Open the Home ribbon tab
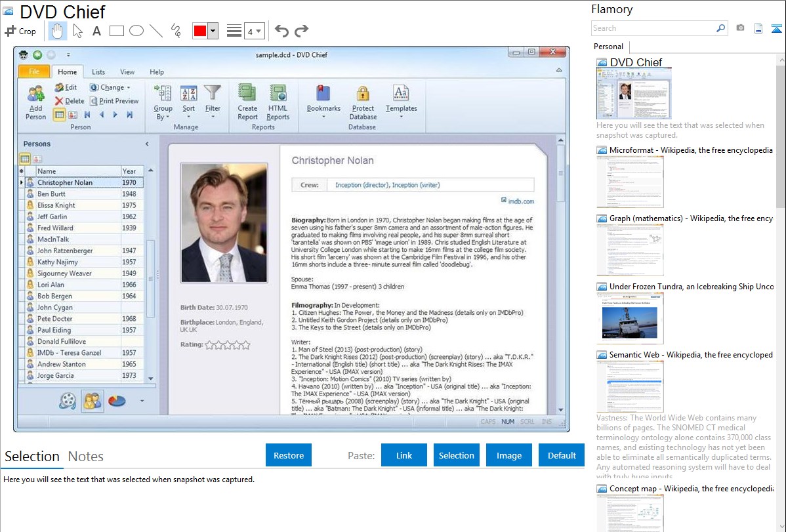This screenshot has height=532, width=786. pos(67,72)
